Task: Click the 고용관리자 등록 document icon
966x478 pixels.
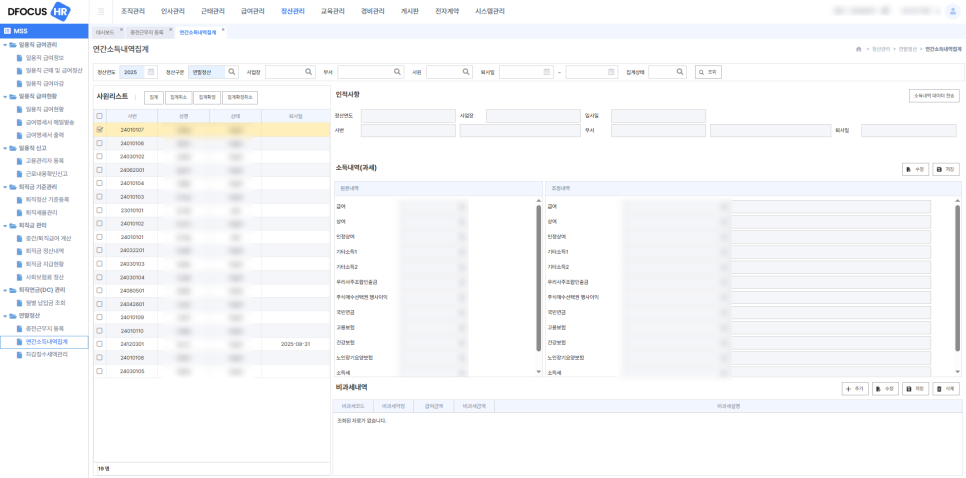Action: [x=20, y=161]
